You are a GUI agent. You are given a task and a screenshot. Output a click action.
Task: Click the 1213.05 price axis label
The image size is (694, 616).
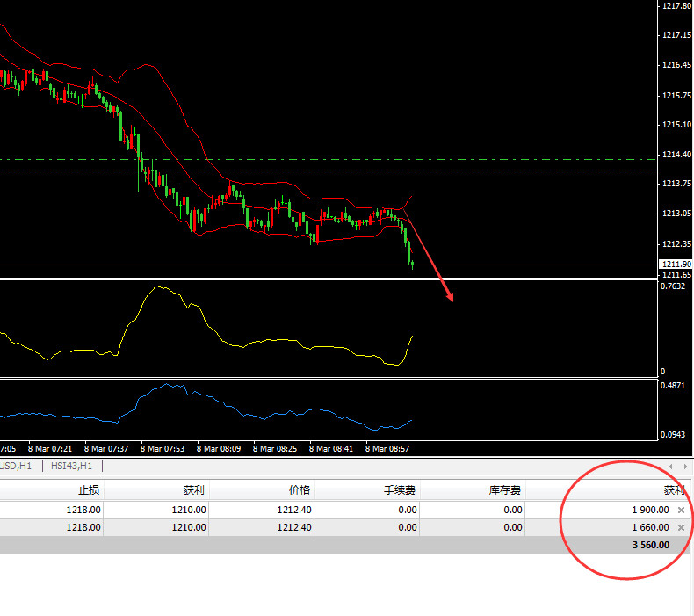tap(676, 214)
